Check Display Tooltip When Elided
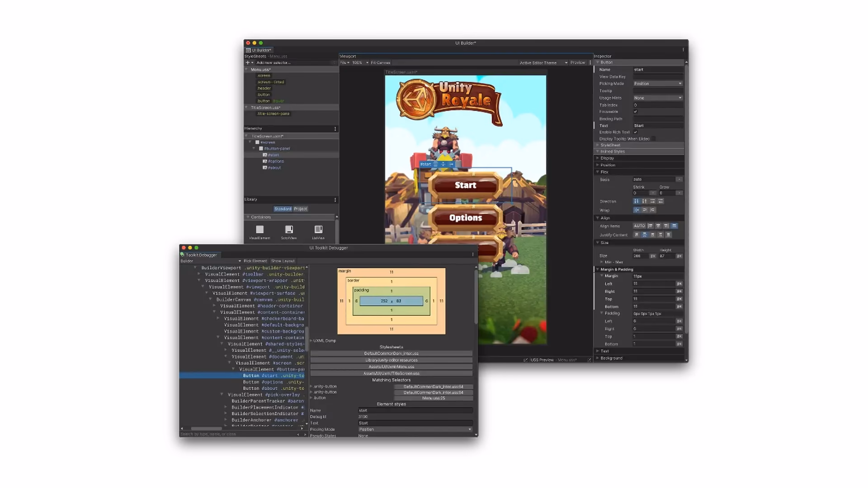The height and width of the screenshot is (488, 868). pos(652,139)
